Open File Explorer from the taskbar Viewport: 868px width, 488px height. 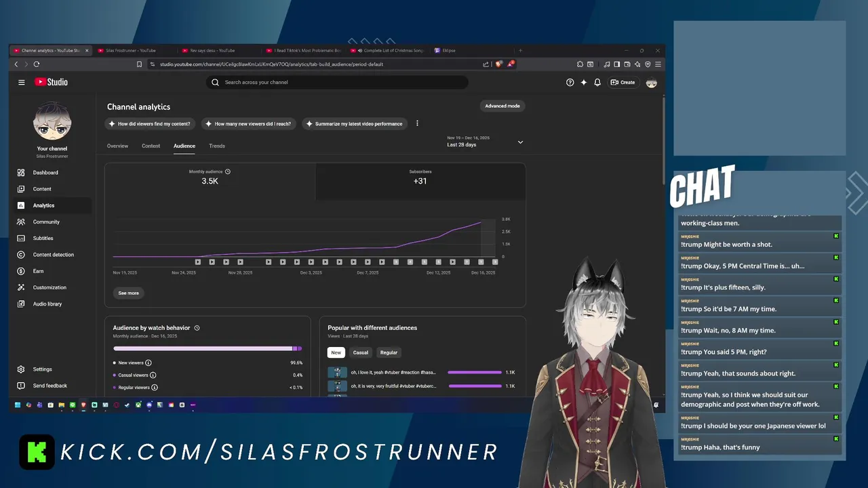click(x=62, y=405)
